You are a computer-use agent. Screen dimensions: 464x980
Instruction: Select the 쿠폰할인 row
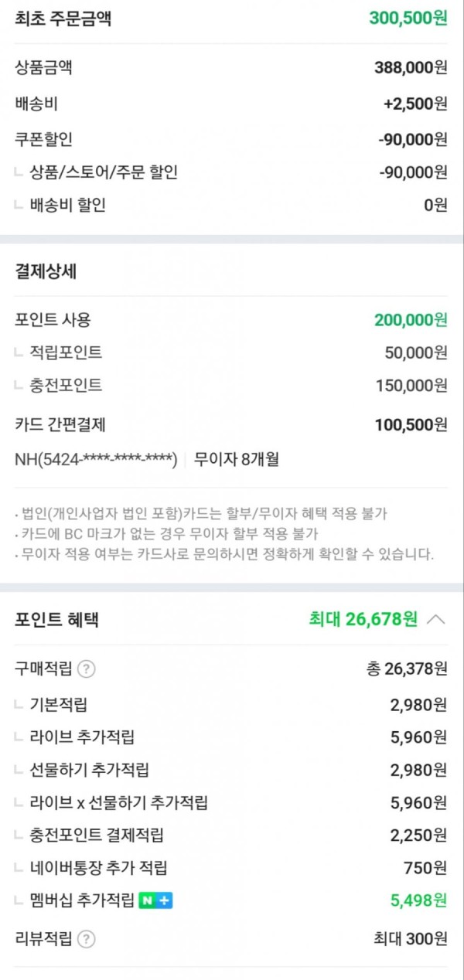click(x=231, y=140)
